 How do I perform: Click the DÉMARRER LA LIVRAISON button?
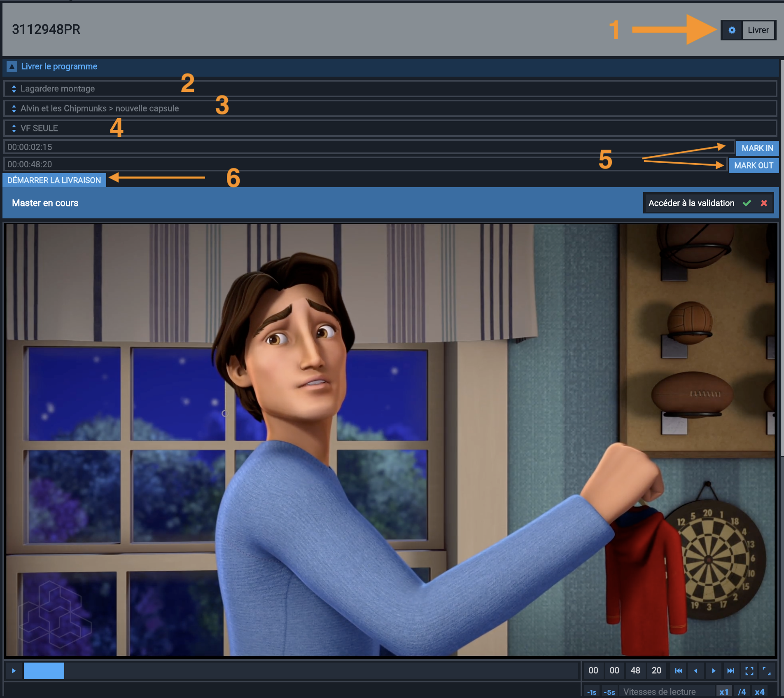tap(54, 180)
